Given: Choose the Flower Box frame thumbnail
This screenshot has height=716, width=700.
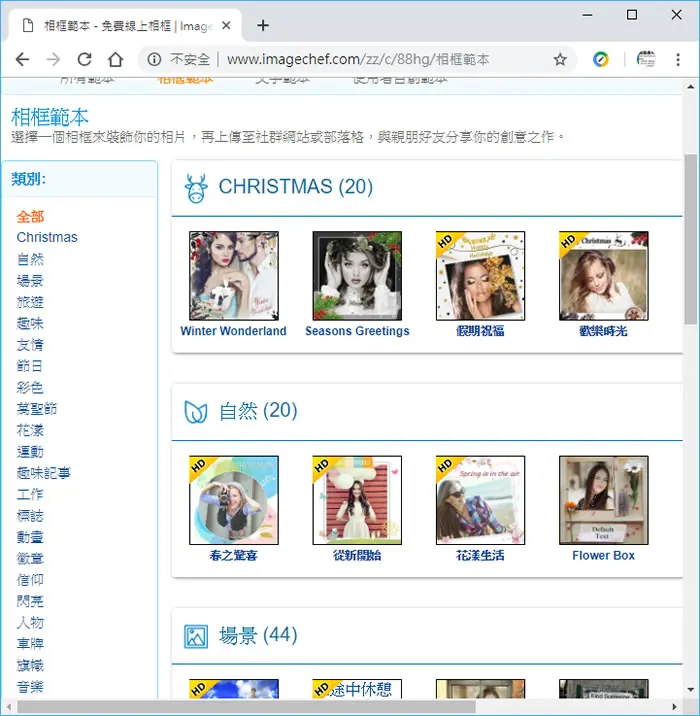Looking at the screenshot, I should tap(604, 500).
